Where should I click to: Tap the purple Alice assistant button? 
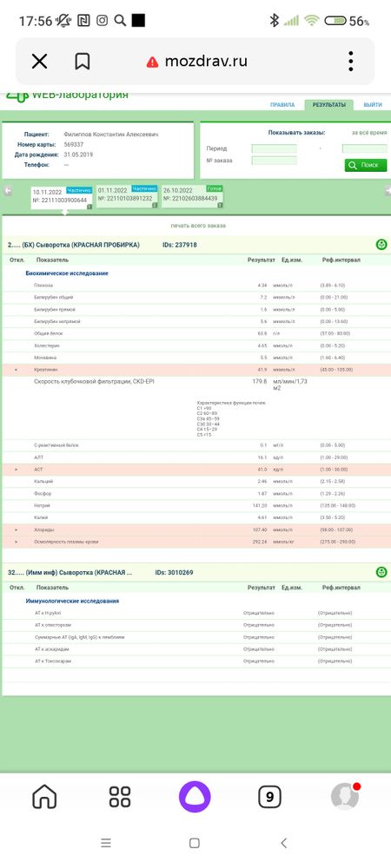pyautogui.click(x=195, y=797)
